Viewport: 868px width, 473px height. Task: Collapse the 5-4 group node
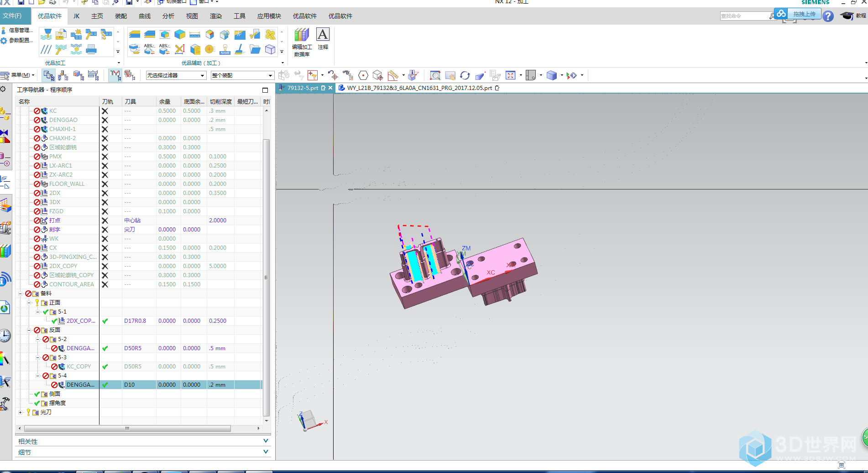point(38,376)
